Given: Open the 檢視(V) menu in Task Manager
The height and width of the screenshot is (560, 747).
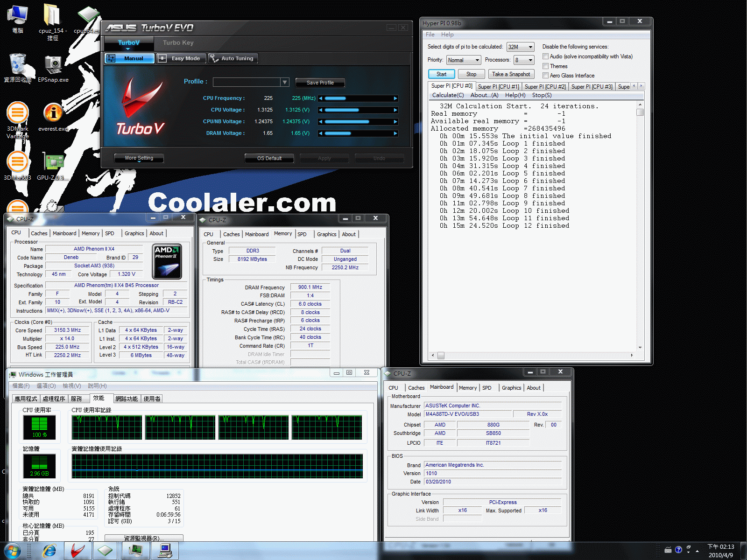Looking at the screenshot, I should tap(72, 386).
